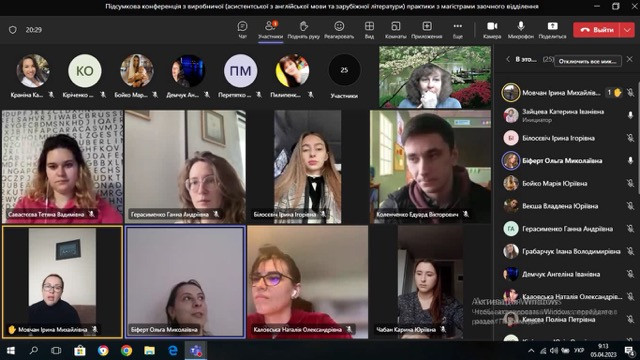Open the More actions ellipsis menu
Viewport: 640px width, 360px height.
tap(458, 27)
